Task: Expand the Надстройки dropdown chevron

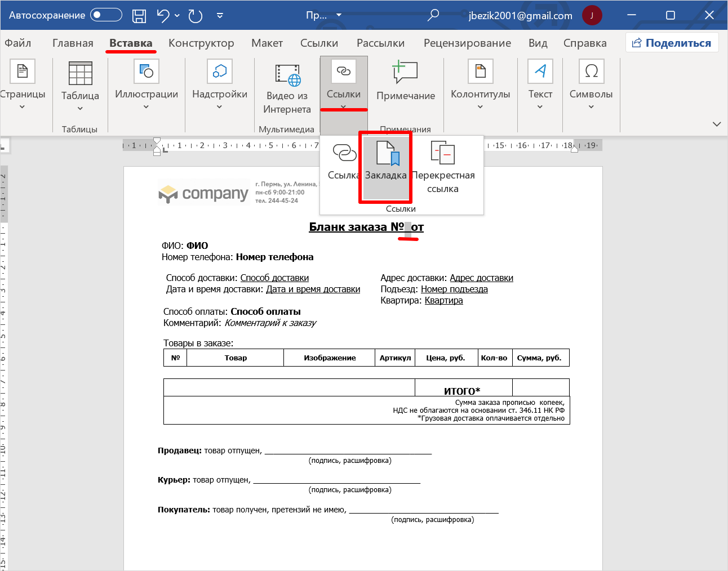Action: coord(220,107)
